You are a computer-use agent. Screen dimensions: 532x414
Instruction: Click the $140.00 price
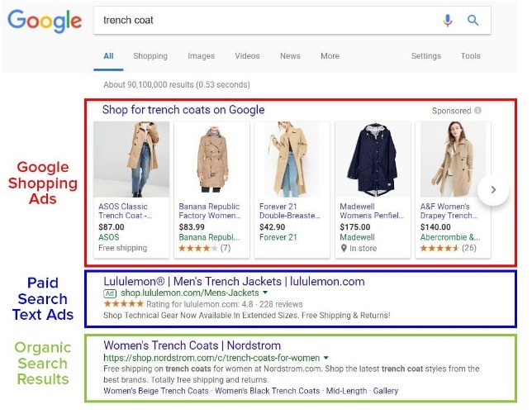[x=435, y=227]
